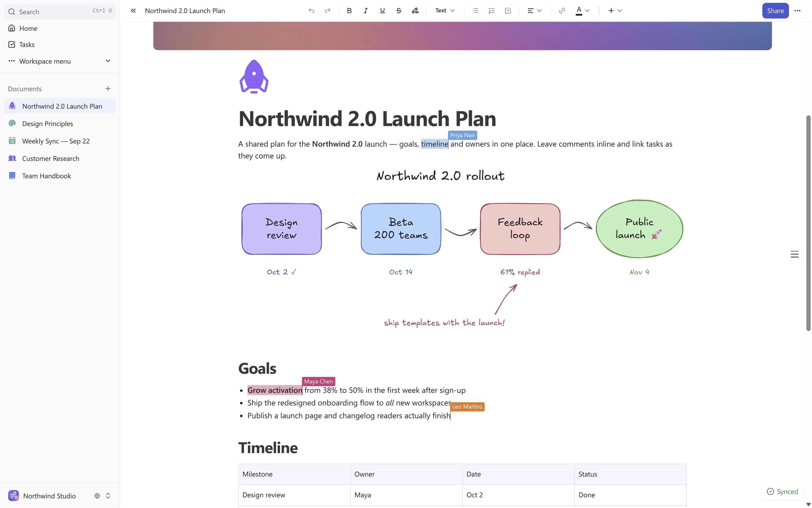
Task: Click the document title in toolbar
Action: pos(185,11)
